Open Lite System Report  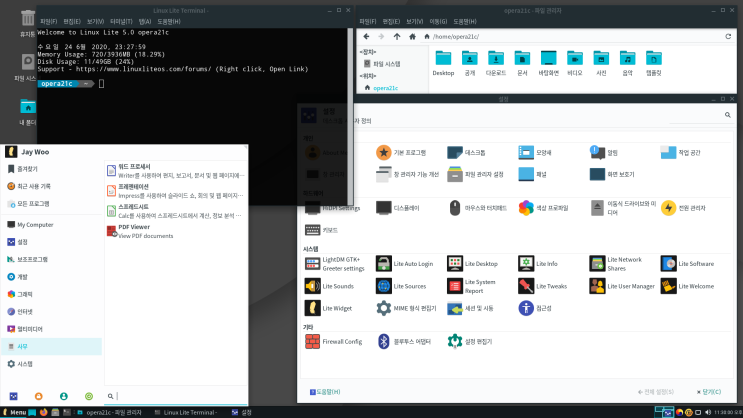pos(472,286)
